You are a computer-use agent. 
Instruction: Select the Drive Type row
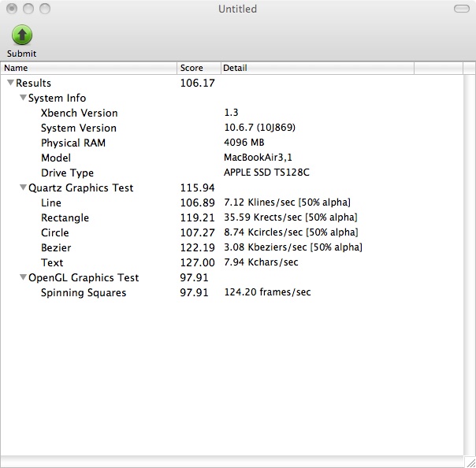click(232, 173)
